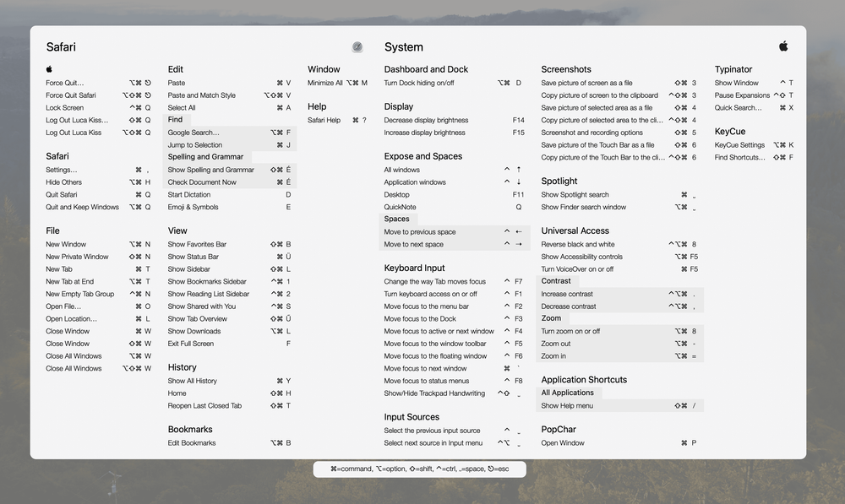
Task: Click Show Spotlight search
Action: click(x=619, y=194)
